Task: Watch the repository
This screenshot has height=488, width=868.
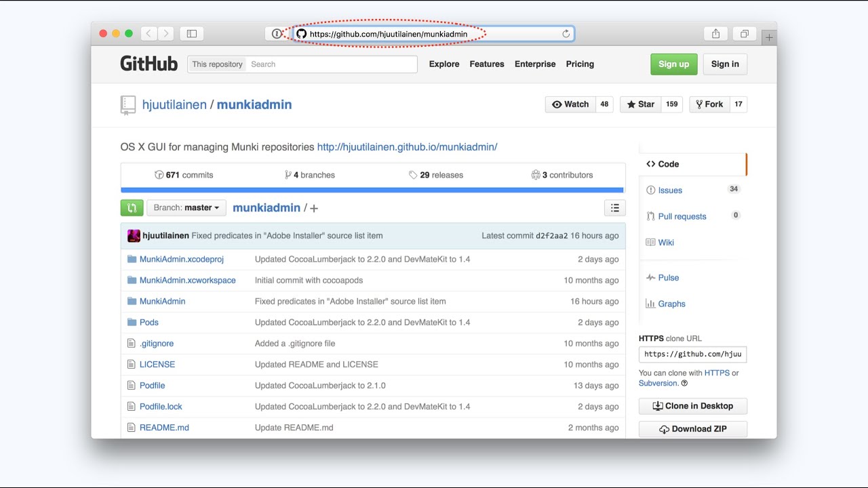Action: (570, 104)
